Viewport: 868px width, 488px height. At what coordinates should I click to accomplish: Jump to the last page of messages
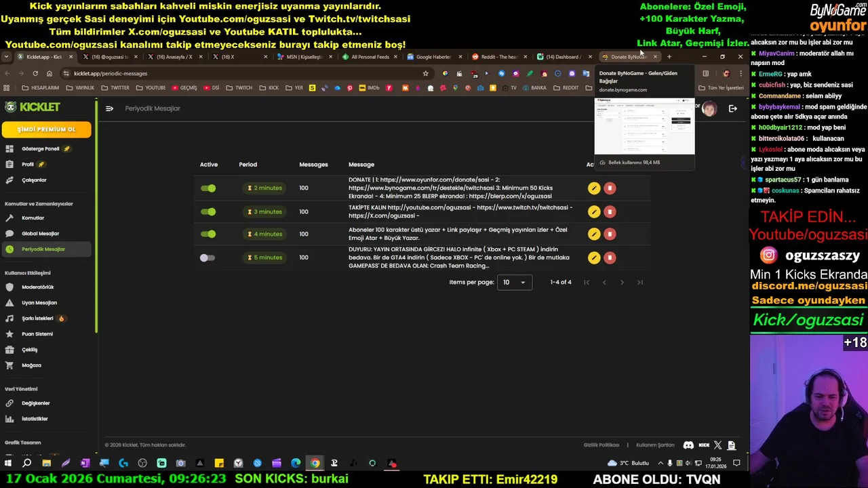tap(639, 283)
